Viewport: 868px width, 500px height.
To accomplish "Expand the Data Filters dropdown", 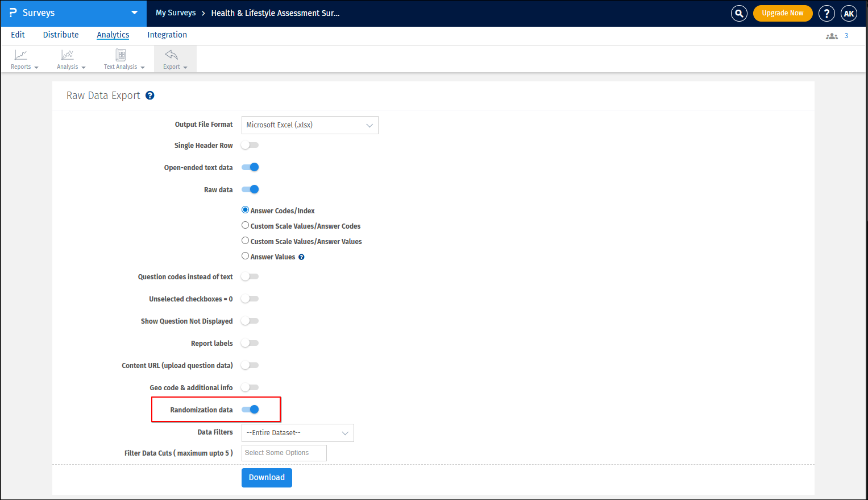I will tap(297, 432).
